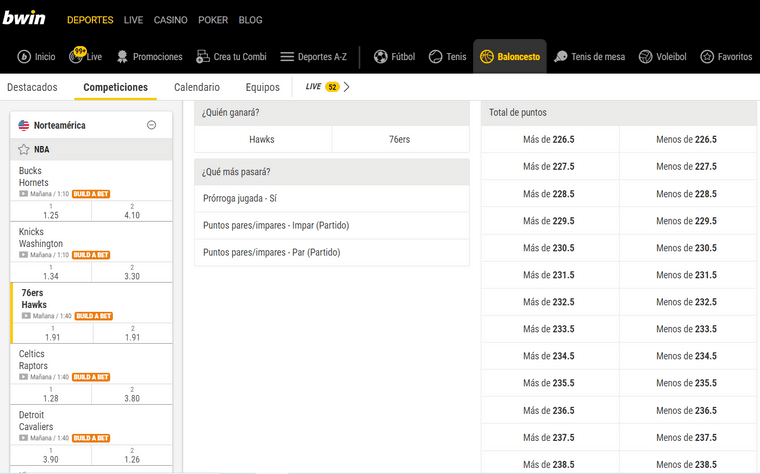760x474 pixels.
Task: Switch to the Competiciones tab
Action: pyautogui.click(x=115, y=87)
